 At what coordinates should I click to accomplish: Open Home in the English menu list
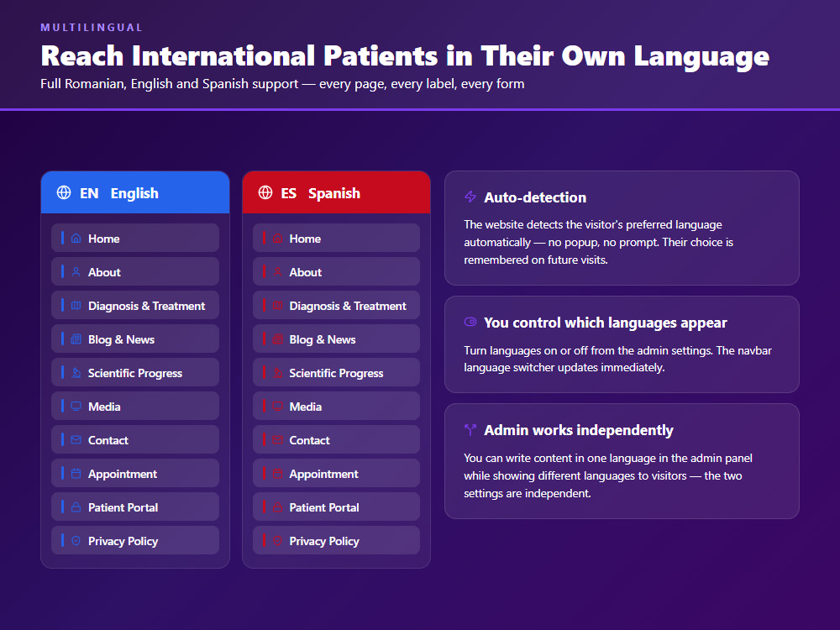[135, 238]
